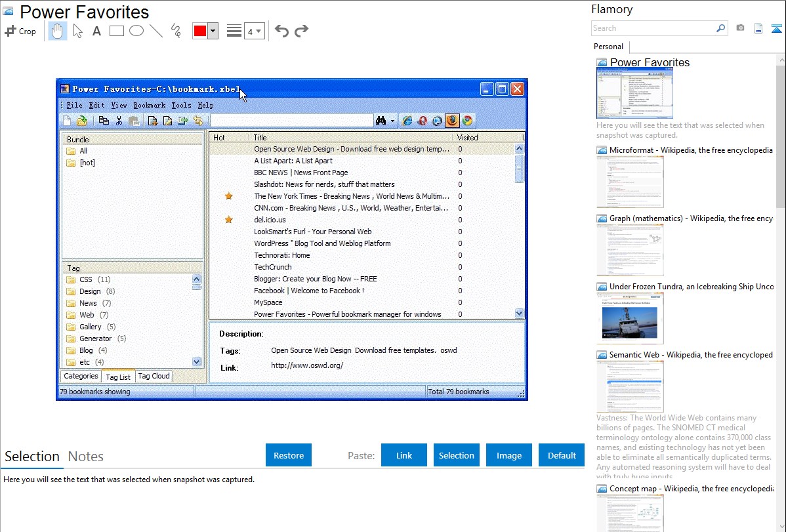Switch to the Notes tab
This screenshot has width=786, height=532.
tap(86, 457)
